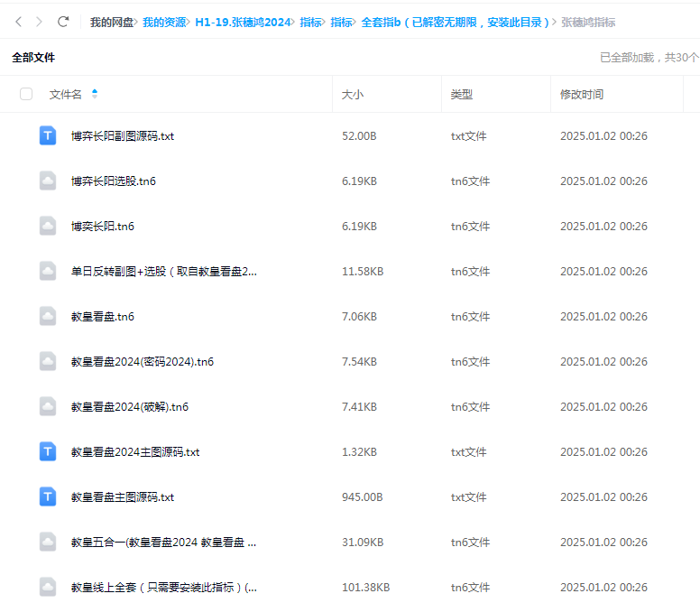Open H1-19.张穗鸿2024 breadcrumb folder
Screen dimensions: 700x603
click(243, 22)
